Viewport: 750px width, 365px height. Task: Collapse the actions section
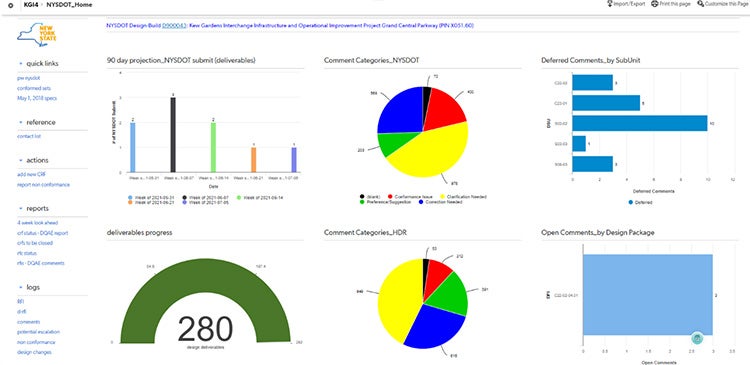(21, 160)
